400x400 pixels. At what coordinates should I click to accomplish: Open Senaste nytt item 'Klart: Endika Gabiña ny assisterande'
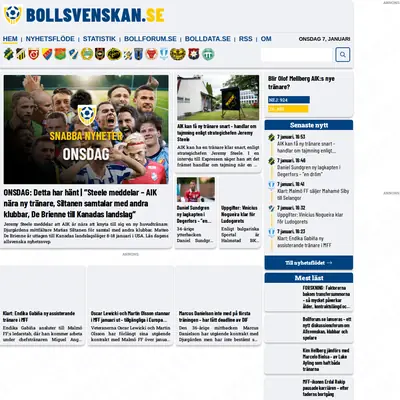coord(304,242)
